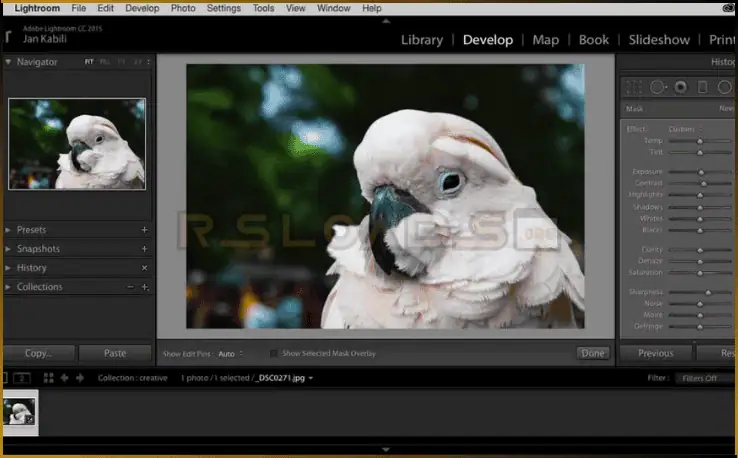Collapse the Navigator panel
The height and width of the screenshot is (458, 738).
tap(8, 62)
